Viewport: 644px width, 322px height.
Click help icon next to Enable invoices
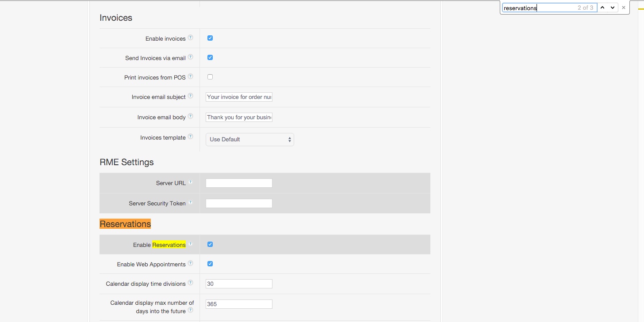(190, 38)
